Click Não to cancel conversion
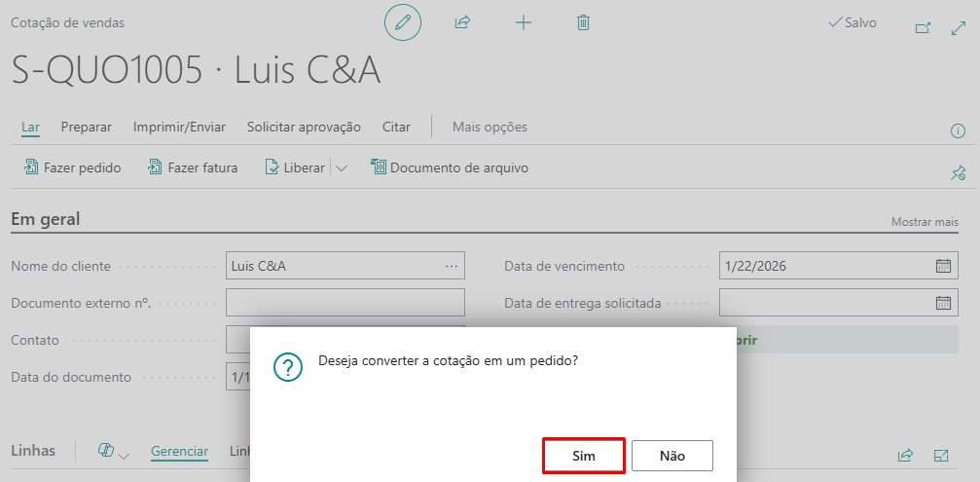The width and height of the screenshot is (980, 482). pos(672,456)
